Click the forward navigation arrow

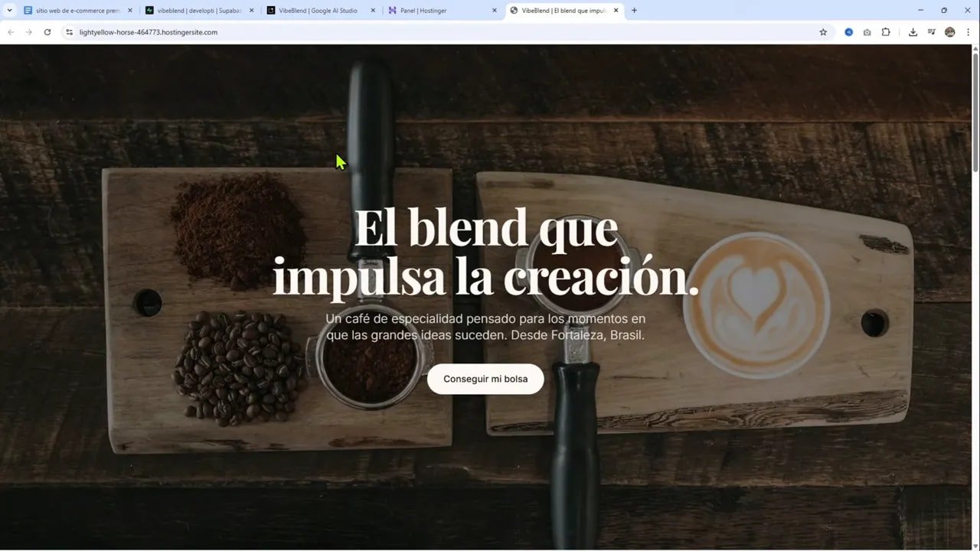[x=28, y=32]
